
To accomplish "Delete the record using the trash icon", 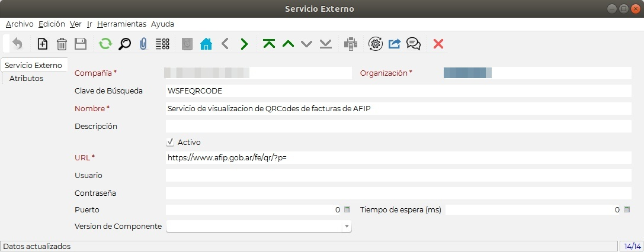I will tap(62, 44).
